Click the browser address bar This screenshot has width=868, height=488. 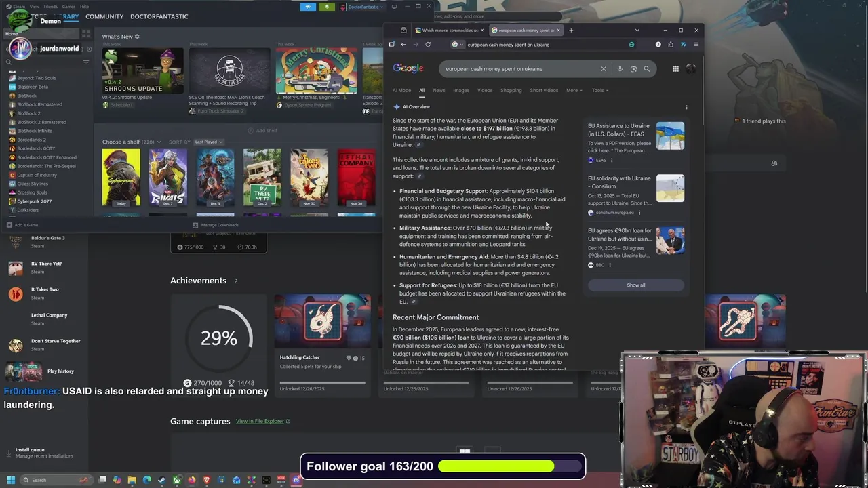(542, 45)
